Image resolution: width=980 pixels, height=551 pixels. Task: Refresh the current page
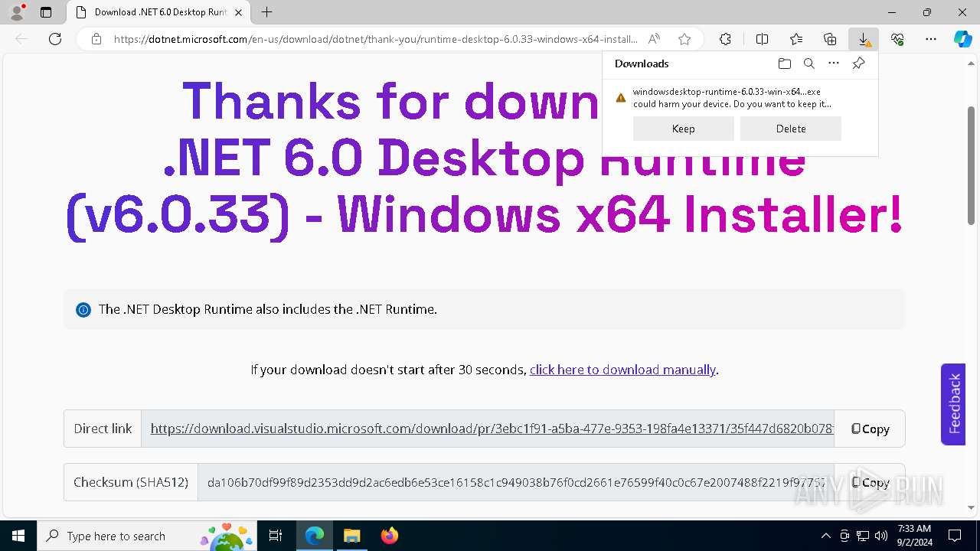pos(55,39)
